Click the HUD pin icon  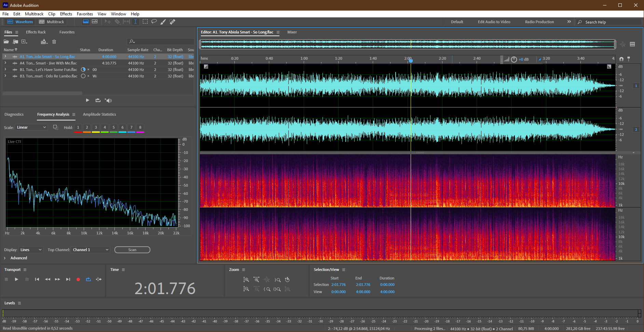pos(540,59)
